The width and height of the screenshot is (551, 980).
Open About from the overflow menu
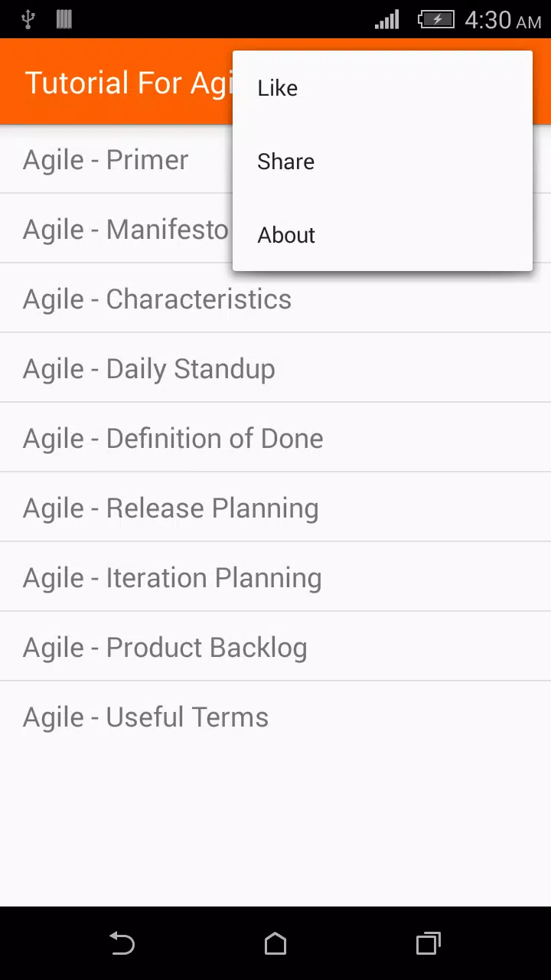[383, 235]
